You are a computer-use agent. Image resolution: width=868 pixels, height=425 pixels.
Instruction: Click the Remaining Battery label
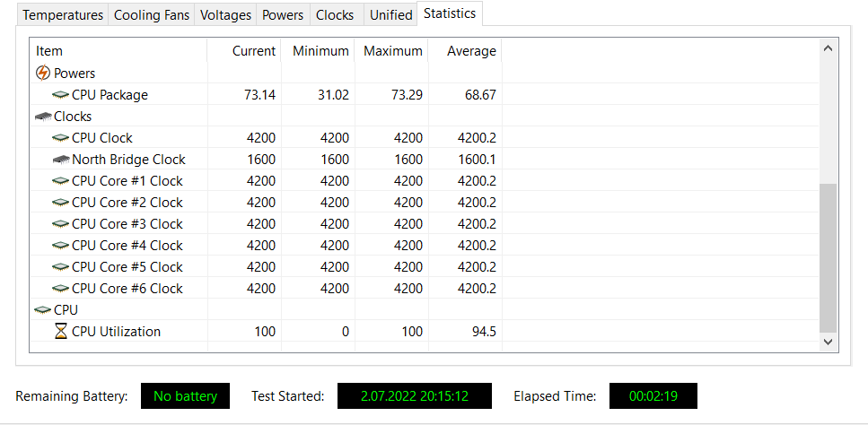click(x=72, y=396)
